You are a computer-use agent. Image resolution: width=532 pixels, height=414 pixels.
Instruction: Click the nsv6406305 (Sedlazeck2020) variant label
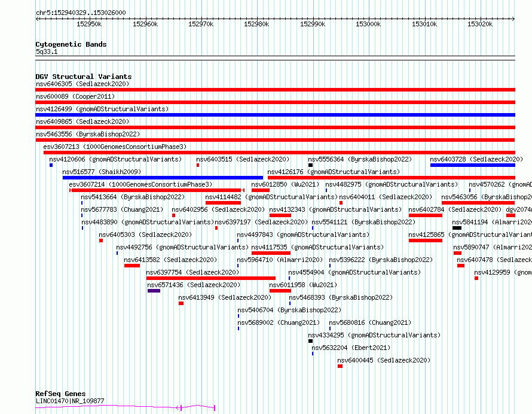click(82, 84)
